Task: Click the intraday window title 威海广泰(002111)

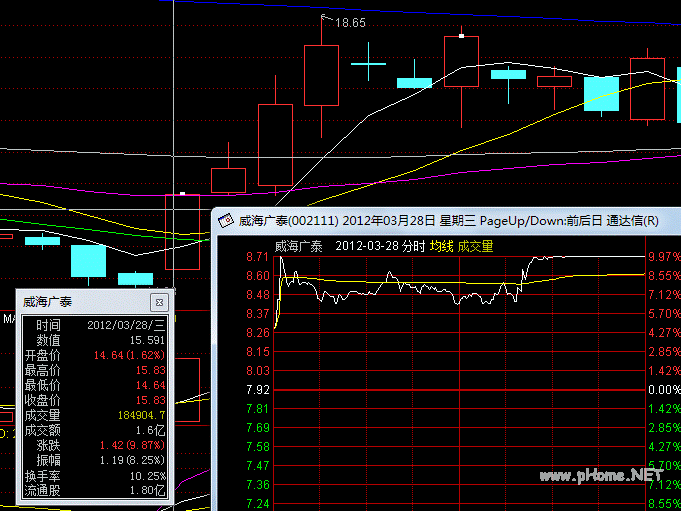Action: coord(288,221)
